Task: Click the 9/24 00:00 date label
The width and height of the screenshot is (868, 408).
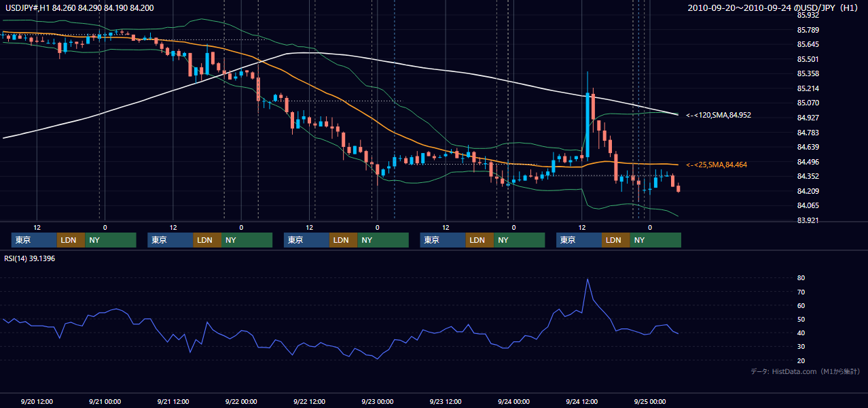Action: click(513, 401)
